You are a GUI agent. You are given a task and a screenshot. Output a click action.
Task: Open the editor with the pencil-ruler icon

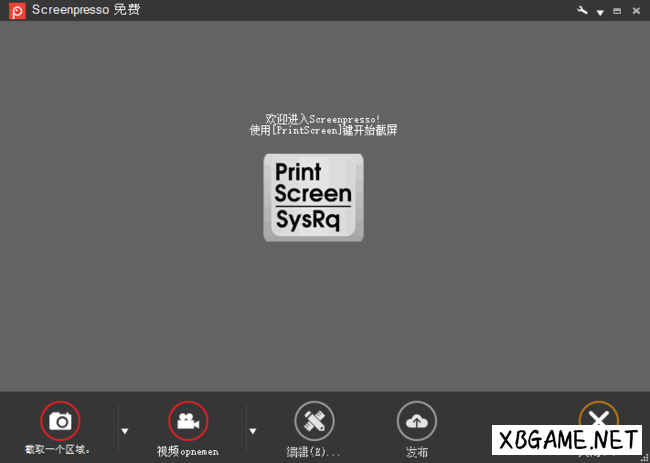[314, 421]
